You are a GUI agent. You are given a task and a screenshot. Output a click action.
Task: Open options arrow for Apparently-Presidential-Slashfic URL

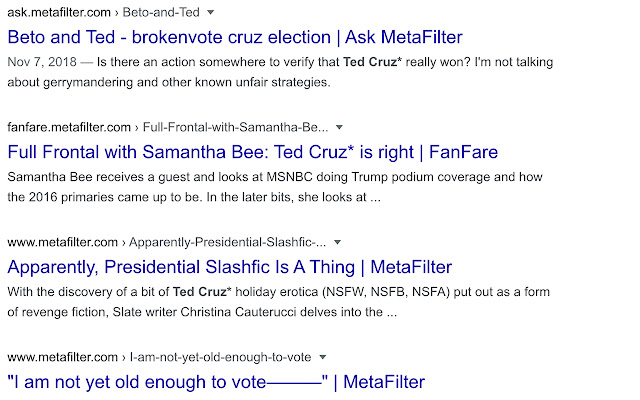coord(338,242)
